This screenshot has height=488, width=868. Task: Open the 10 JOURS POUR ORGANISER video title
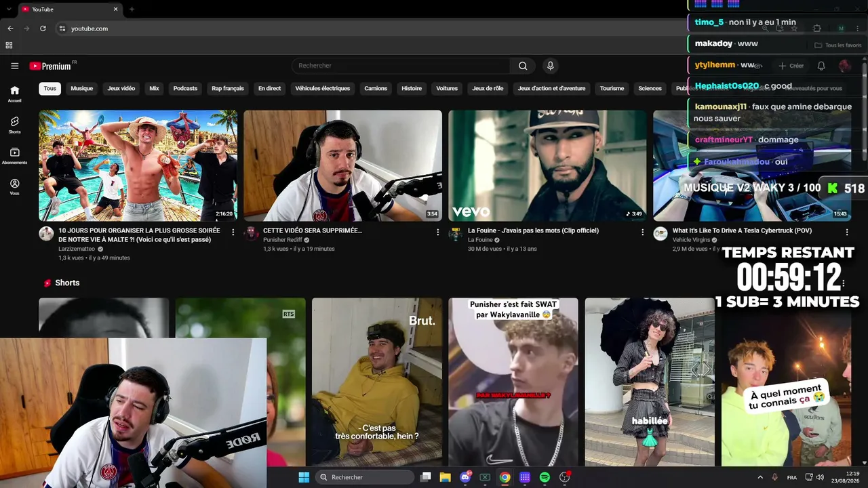click(x=139, y=235)
